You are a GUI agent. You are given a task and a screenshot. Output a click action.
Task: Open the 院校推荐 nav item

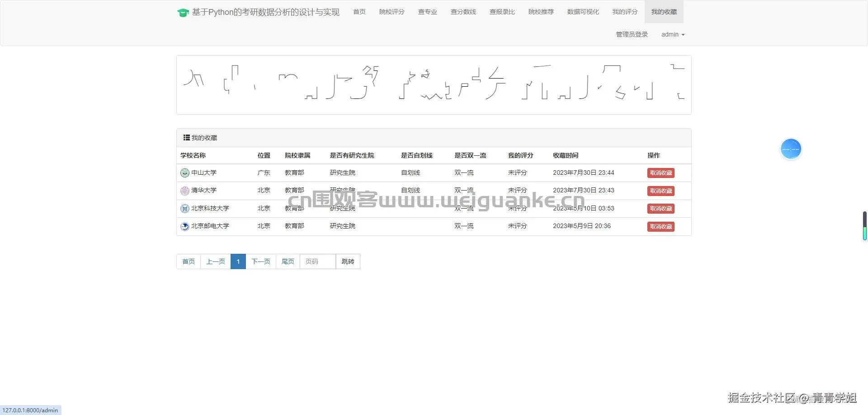[541, 12]
